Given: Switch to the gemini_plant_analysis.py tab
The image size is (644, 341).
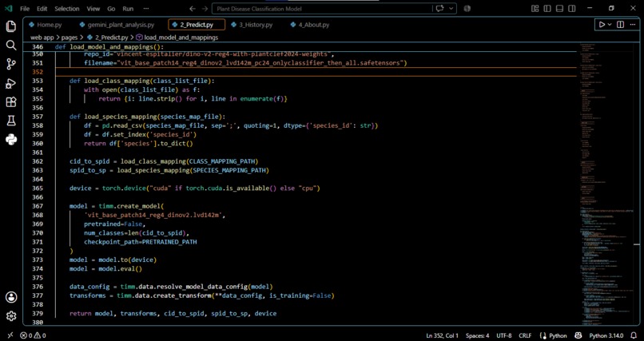Looking at the screenshot, I should 117,25.
